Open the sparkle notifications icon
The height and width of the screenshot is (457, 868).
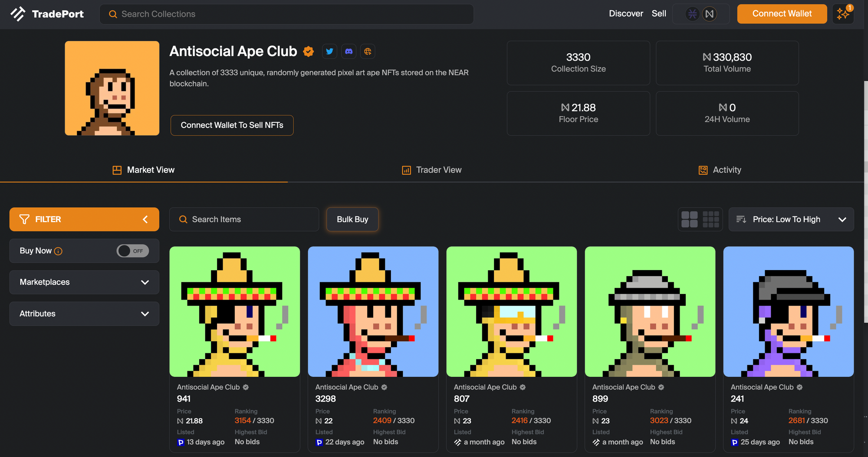(843, 14)
